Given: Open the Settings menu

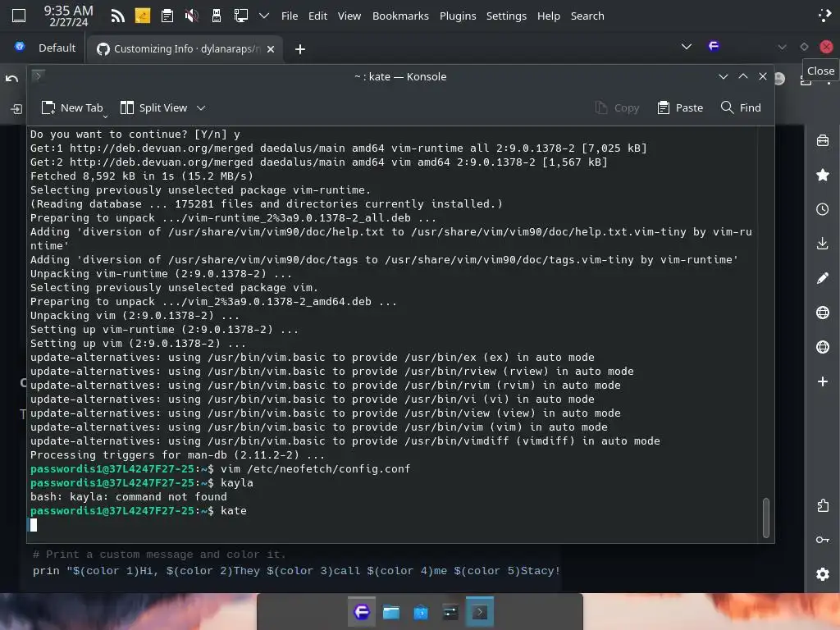Looking at the screenshot, I should pos(506,16).
